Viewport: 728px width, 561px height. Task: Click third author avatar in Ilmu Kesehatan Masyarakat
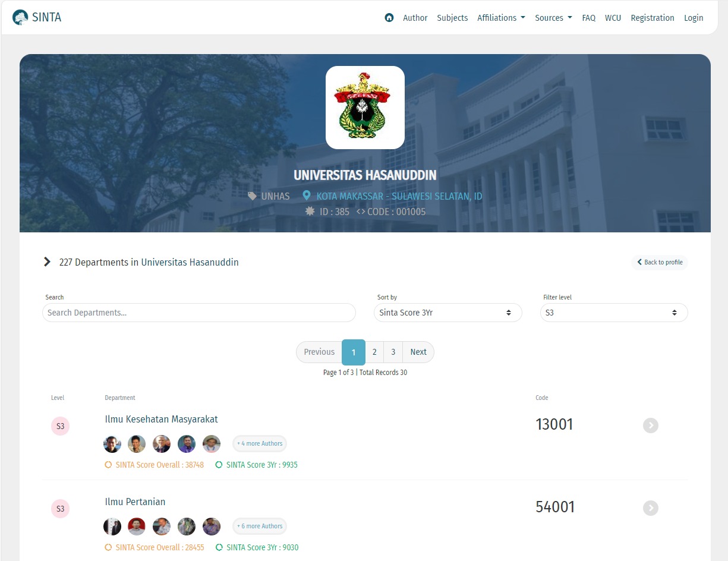(x=162, y=444)
